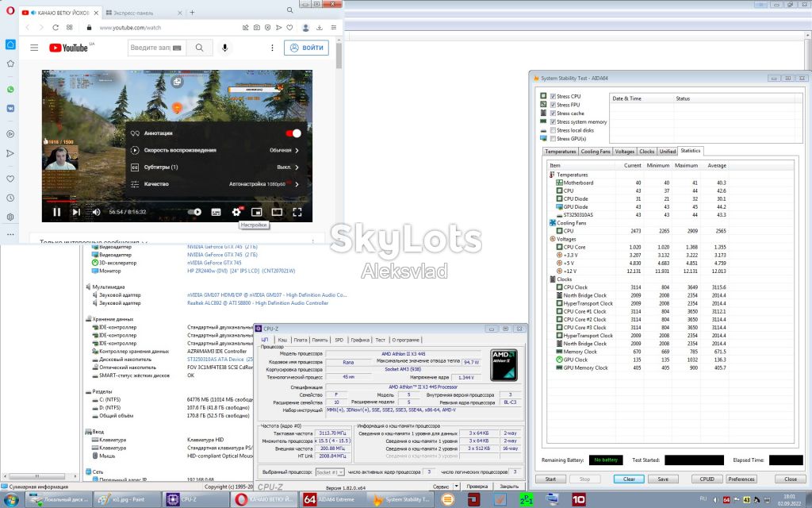Click the YouTube search magnifier button

pyautogui.click(x=199, y=48)
